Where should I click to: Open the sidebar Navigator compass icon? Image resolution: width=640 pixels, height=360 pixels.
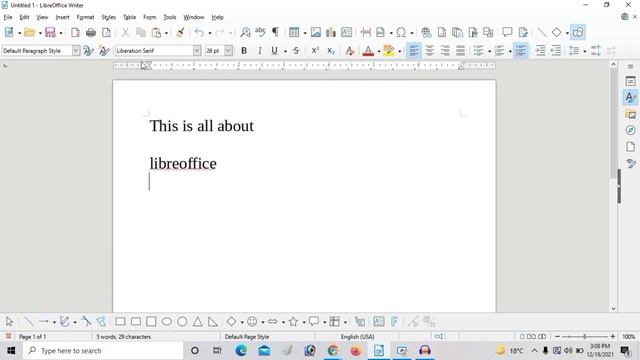point(631,131)
